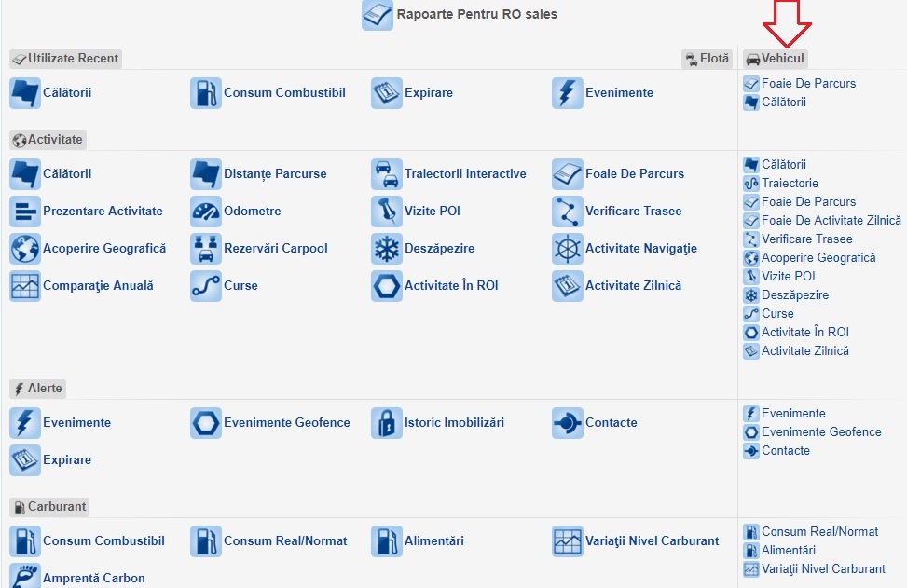Viewport: 907px width, 588px height.
Task: Click the Utilizate Recent section header
Action: [66, 59]
